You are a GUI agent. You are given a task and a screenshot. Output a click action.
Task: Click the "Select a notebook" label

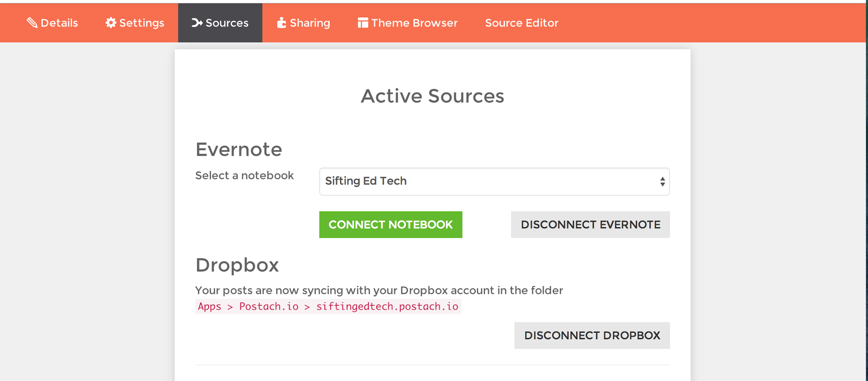(x=244, y=176)
